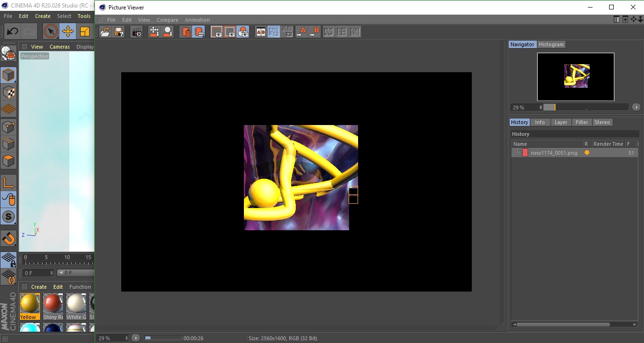This screenshot has width=644, height=343.
Task: Click the History horizontal scrollbar
Action: (x=562, y=325)
